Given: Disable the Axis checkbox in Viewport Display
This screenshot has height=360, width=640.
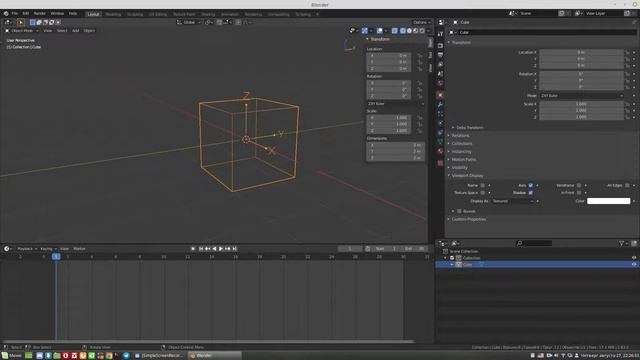Looking at the screenshot, I should tap(531, 185).
